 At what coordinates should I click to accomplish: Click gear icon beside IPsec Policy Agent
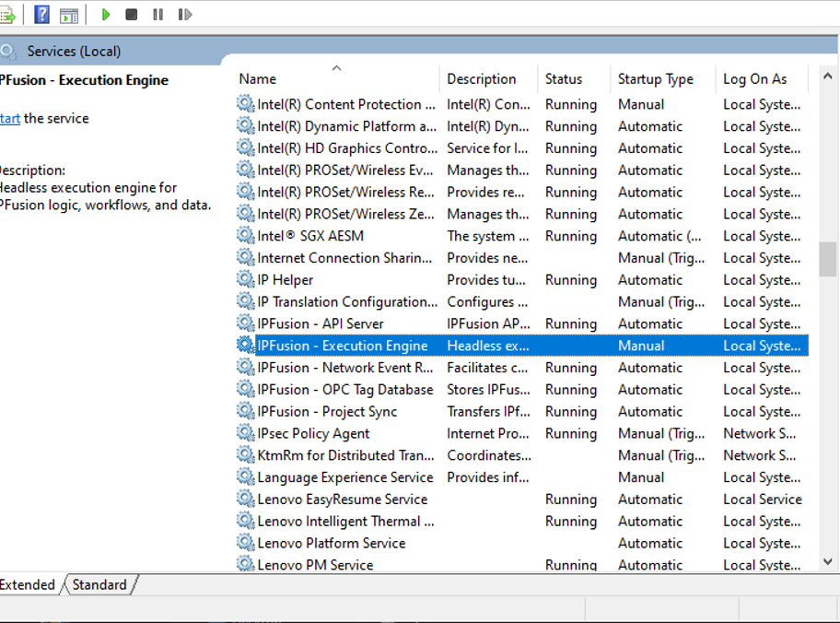245,433
